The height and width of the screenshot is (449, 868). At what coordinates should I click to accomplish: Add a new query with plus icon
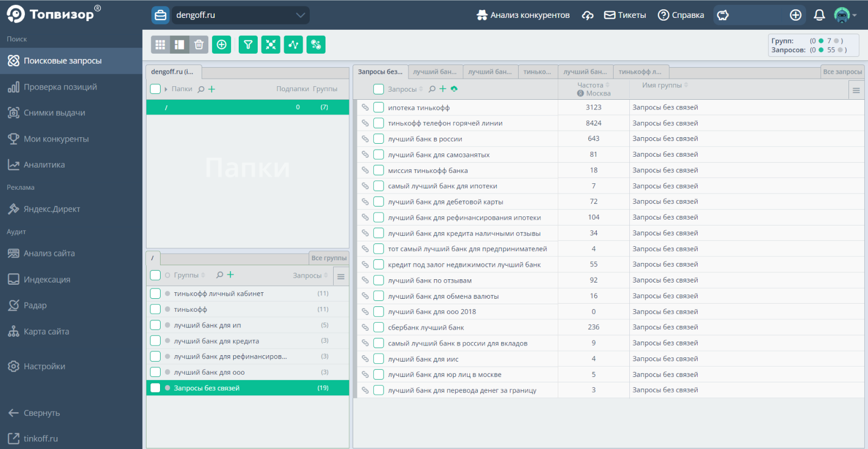point(443,89)
